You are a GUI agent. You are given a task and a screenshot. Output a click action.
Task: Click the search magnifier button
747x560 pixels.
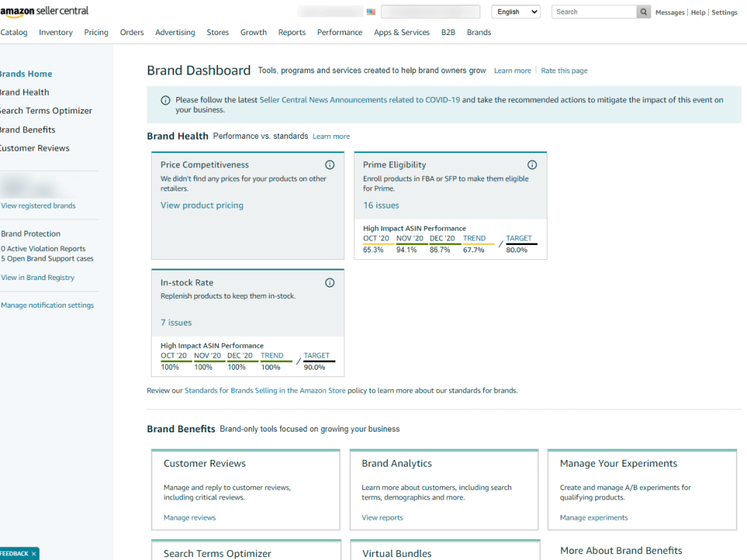[x=644, y=12]
